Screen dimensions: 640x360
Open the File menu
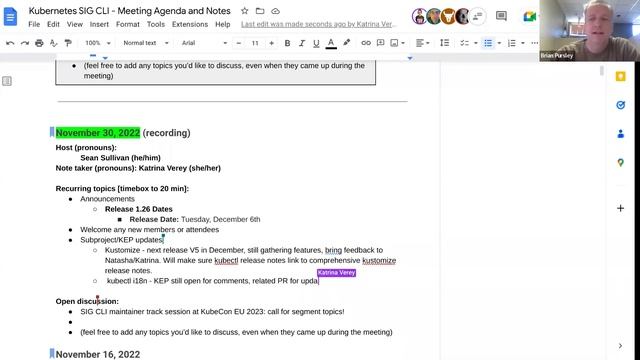(x=34, y=24)
